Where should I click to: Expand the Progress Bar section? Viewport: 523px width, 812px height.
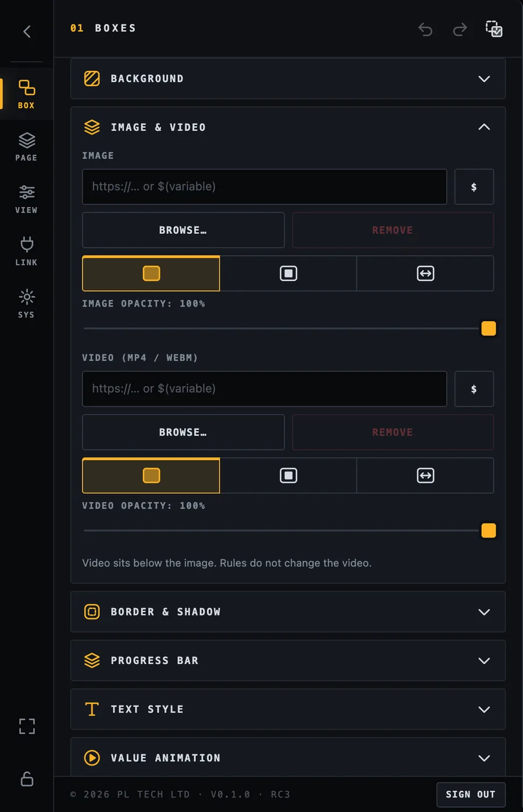(484, 661)
